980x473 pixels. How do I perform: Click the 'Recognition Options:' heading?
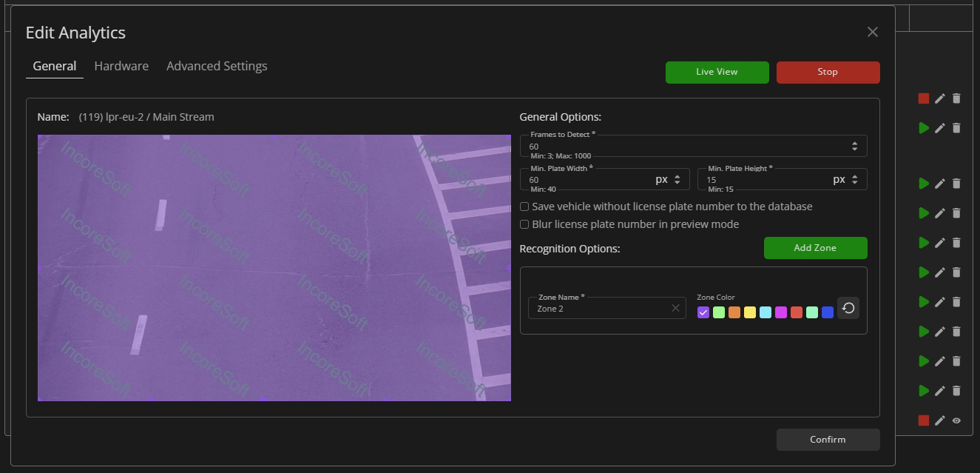coord(570,249)
